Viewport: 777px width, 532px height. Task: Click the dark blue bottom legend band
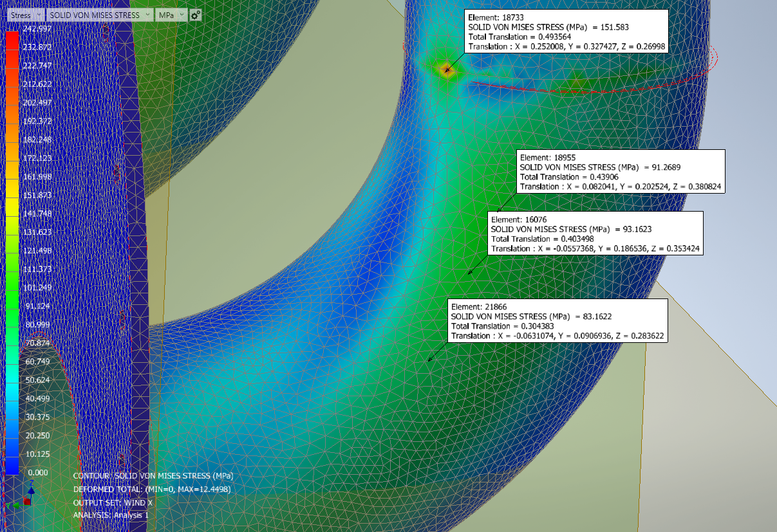(x=12, y=463)
